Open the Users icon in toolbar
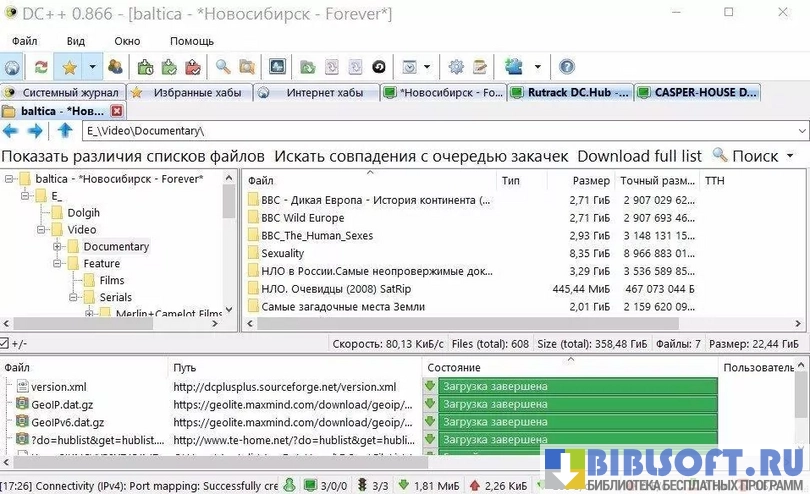This screenshot has width=810, height=494. point(115,67)
